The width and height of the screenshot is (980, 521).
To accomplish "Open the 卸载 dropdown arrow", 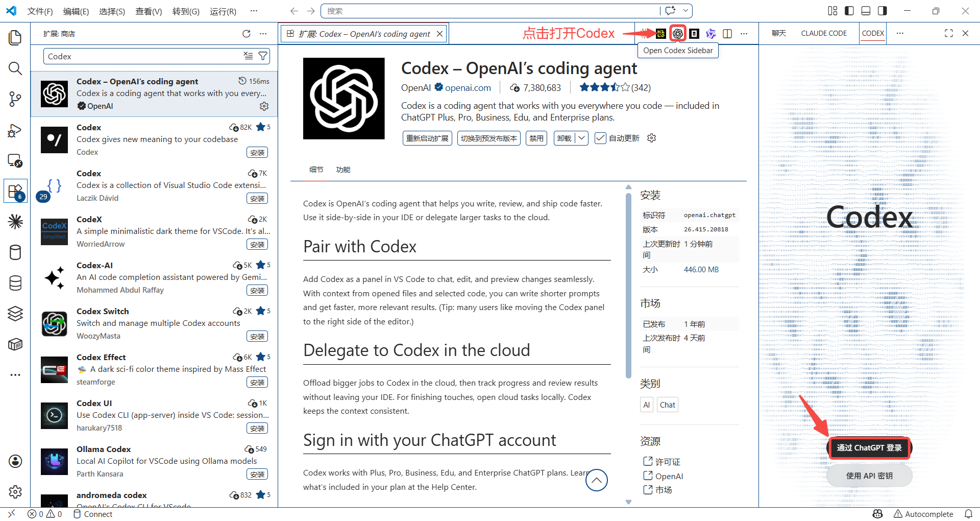I will coord(581,138).
